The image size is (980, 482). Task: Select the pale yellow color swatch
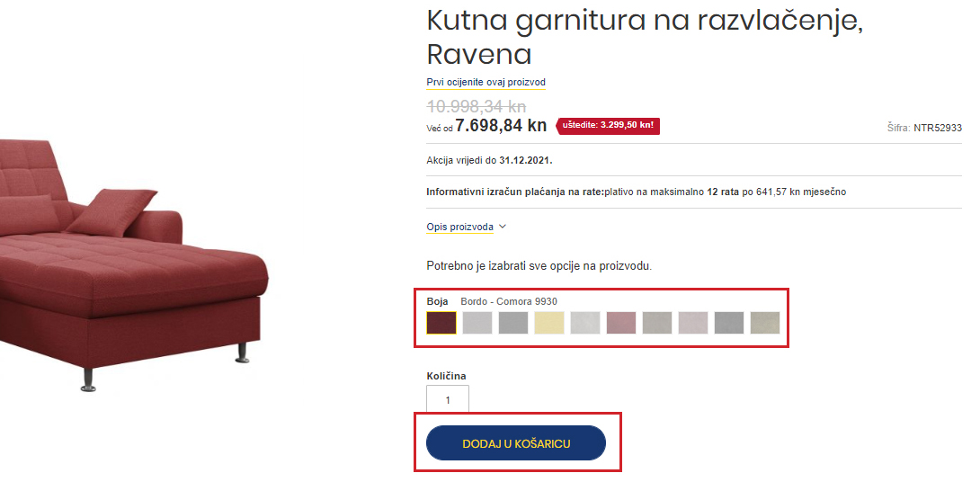tap(549, 323)
